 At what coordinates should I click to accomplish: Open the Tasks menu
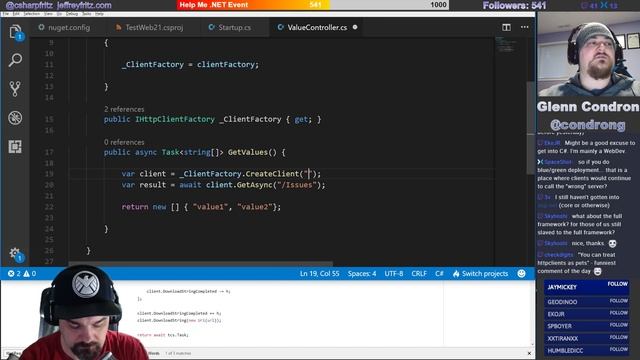tap(87, 14)
